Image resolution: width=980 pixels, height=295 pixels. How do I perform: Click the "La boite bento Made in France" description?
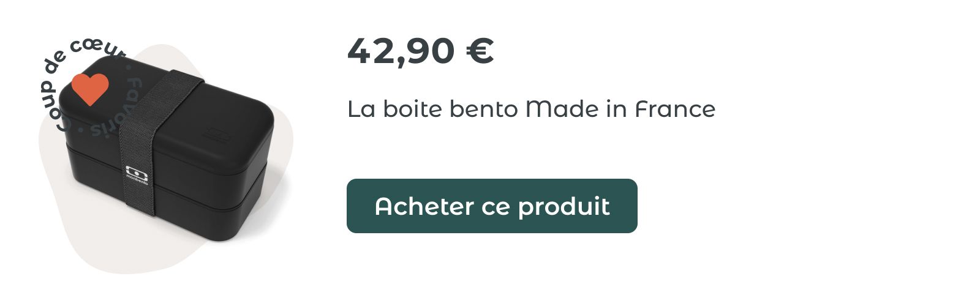531,110
